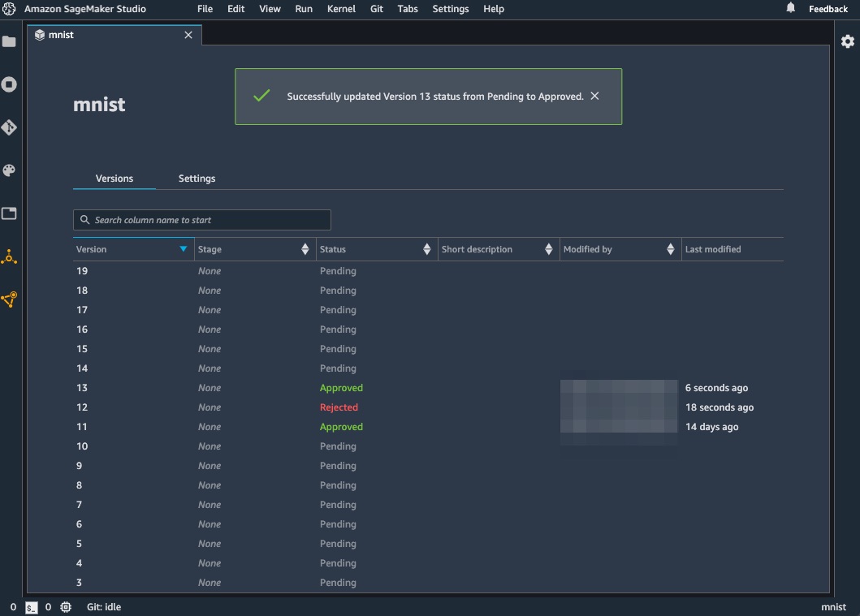Sort by Modified by column arrows

tap(670, 249)
